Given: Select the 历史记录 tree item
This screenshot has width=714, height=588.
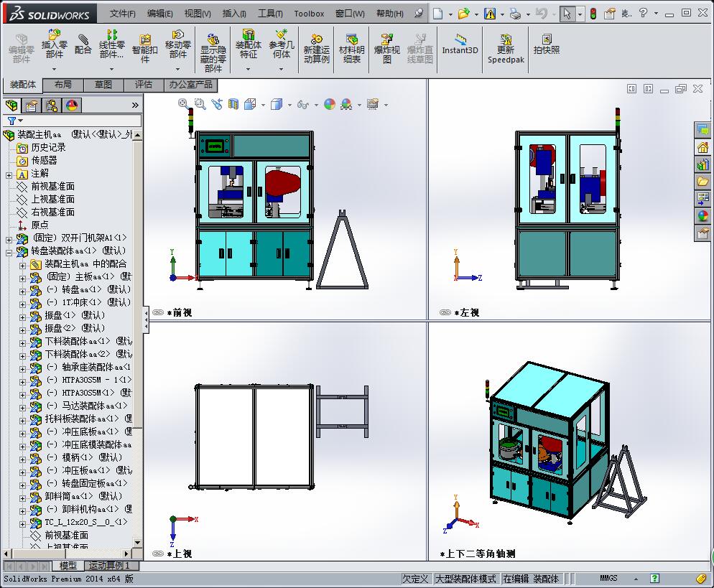Looking at the screenshot, I should (x=48, y=147).
